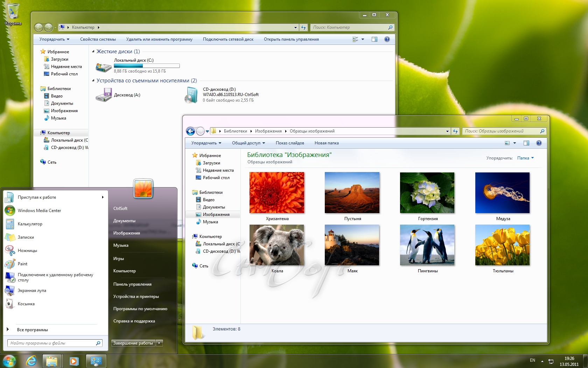This screenshot has height=368, width=588.
Task: Expand the shutdown options arrow next to Завершение работы
Action: [160, 343]
